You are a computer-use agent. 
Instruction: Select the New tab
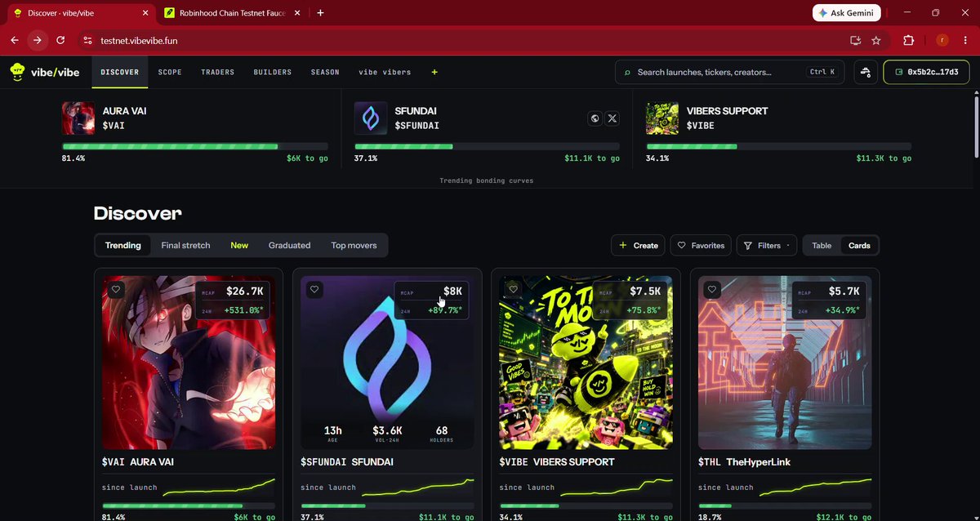pos(239,245)
